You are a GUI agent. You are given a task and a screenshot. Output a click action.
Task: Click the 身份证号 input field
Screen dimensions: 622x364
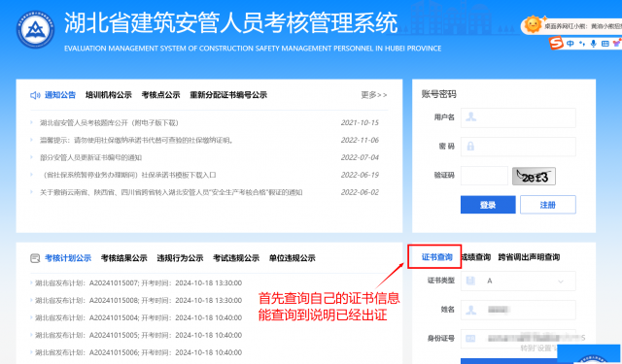518,339
